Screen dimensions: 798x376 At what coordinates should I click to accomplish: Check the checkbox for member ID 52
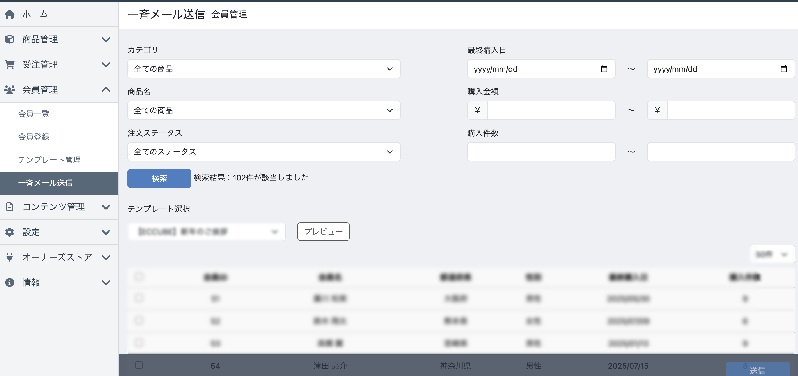click(x=139, y=321)
